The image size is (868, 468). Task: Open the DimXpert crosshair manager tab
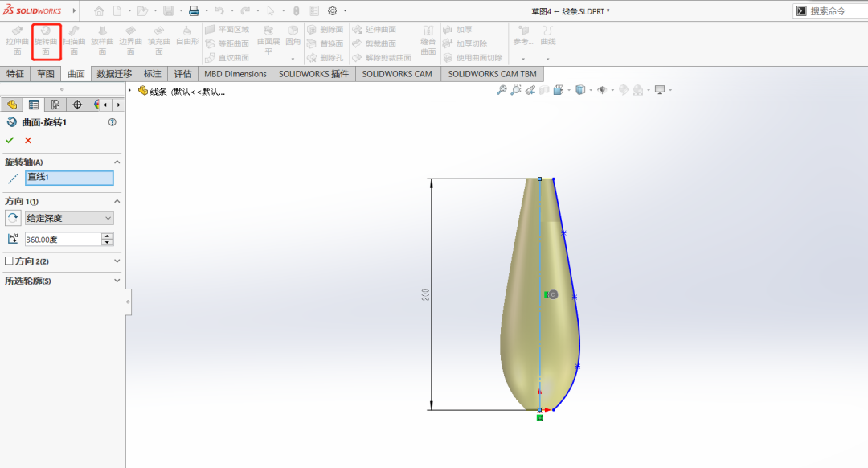tap(77, 105)
